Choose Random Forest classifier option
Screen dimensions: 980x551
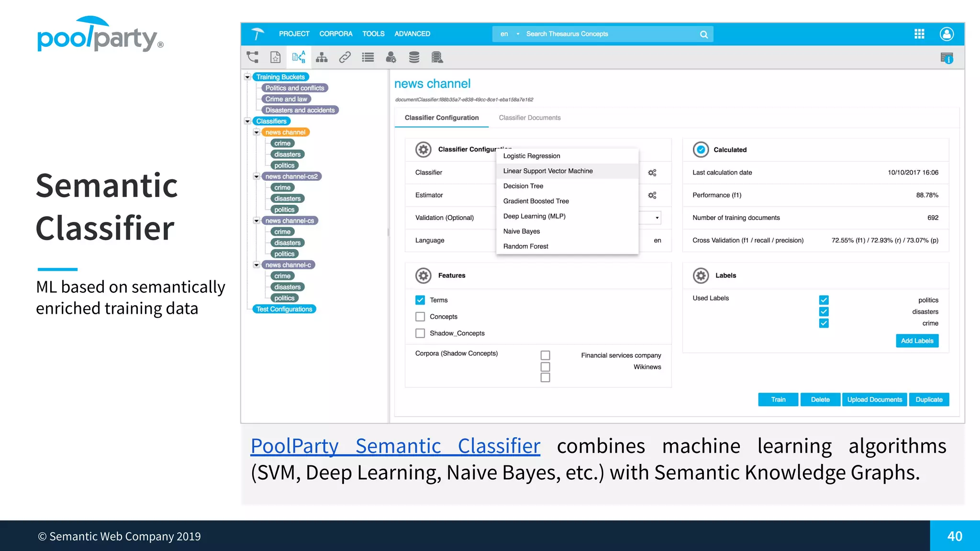568,246
